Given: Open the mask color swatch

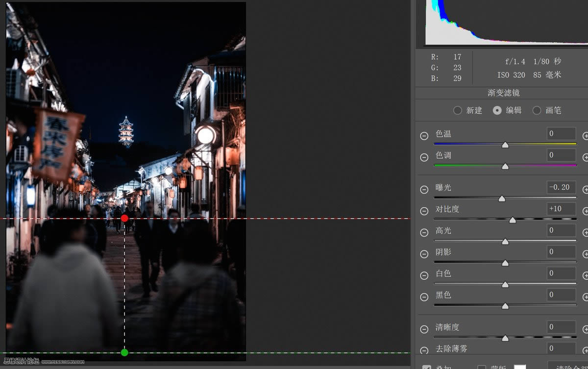Looking at the screenshot, I should 519,367.
